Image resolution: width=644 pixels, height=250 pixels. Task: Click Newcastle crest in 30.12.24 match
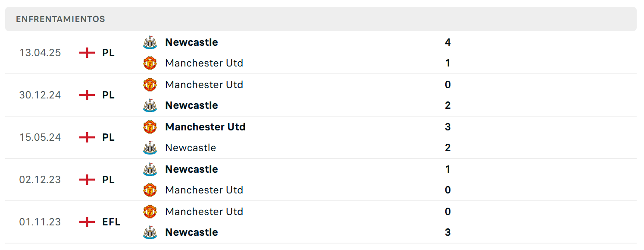(x=150, y=105)
